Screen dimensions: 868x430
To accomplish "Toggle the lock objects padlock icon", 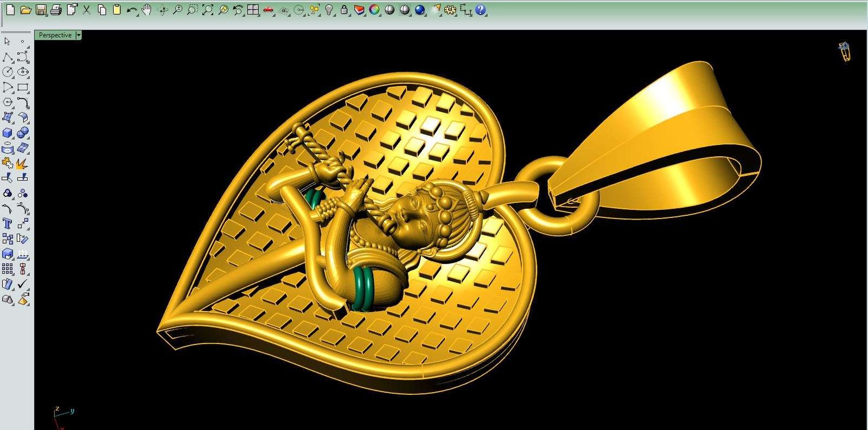I will (344, 10).
